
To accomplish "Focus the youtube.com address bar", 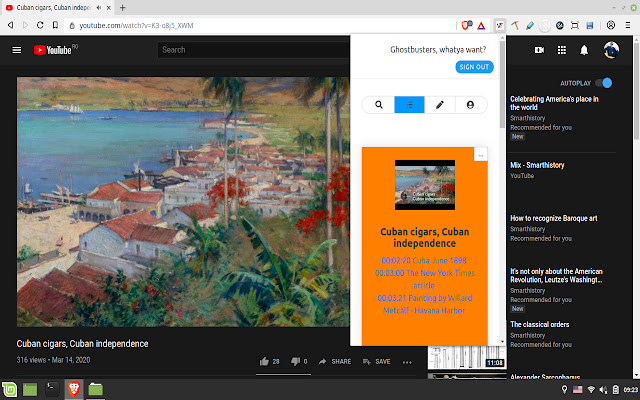I will (261, 25).
